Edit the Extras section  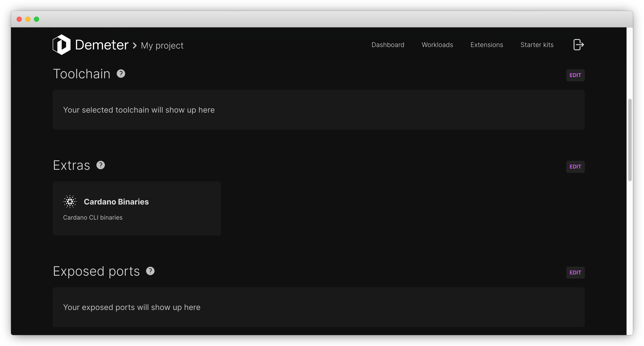(x=575, y=167)
